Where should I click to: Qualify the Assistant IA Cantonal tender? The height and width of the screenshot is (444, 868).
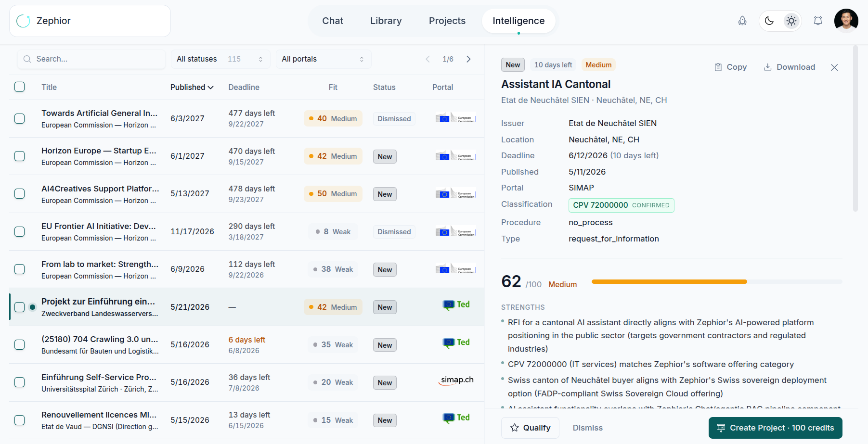[x=530, y=428]
